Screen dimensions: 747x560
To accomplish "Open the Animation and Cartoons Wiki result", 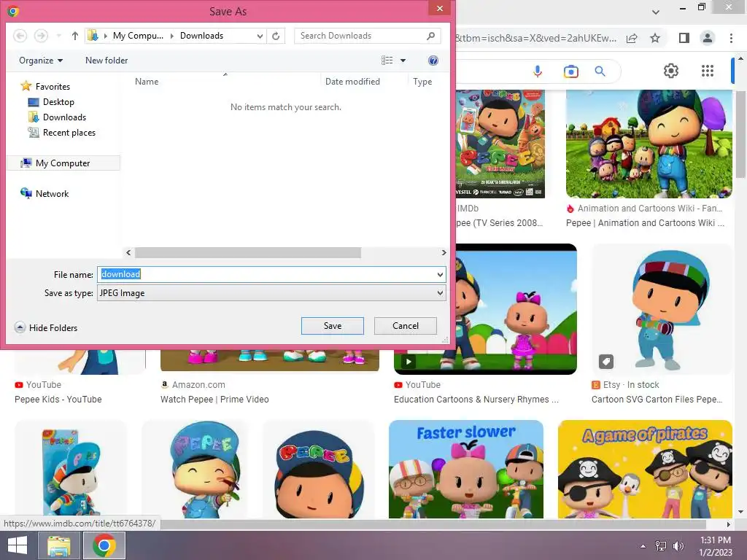I will coord(645,223).
